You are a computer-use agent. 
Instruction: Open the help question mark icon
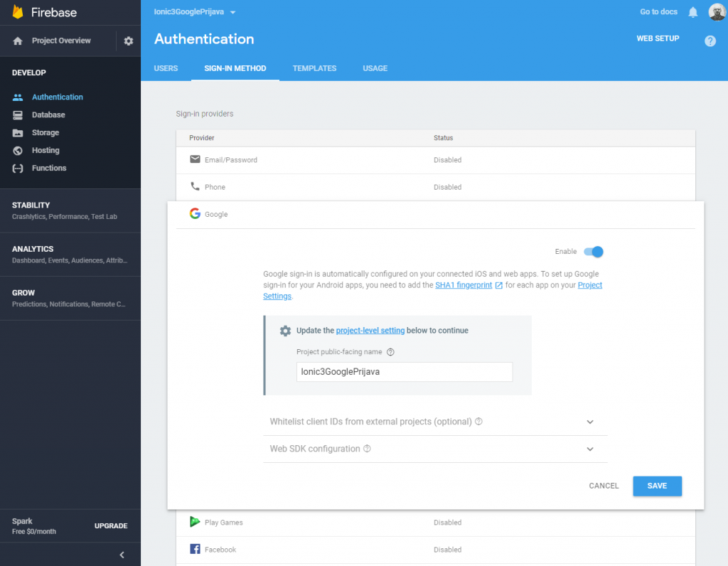[x=710, y=41]
